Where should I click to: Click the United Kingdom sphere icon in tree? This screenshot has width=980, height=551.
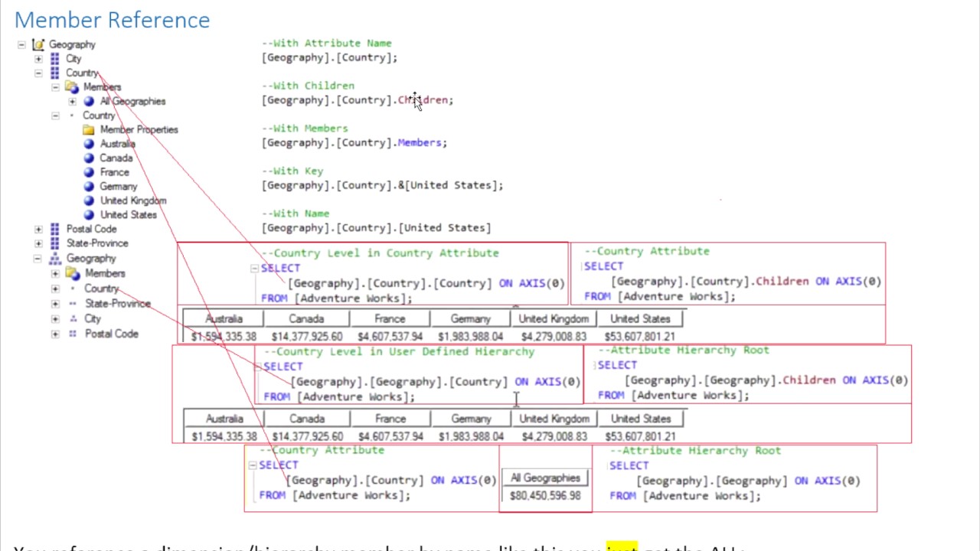click(x=89, y=201)
